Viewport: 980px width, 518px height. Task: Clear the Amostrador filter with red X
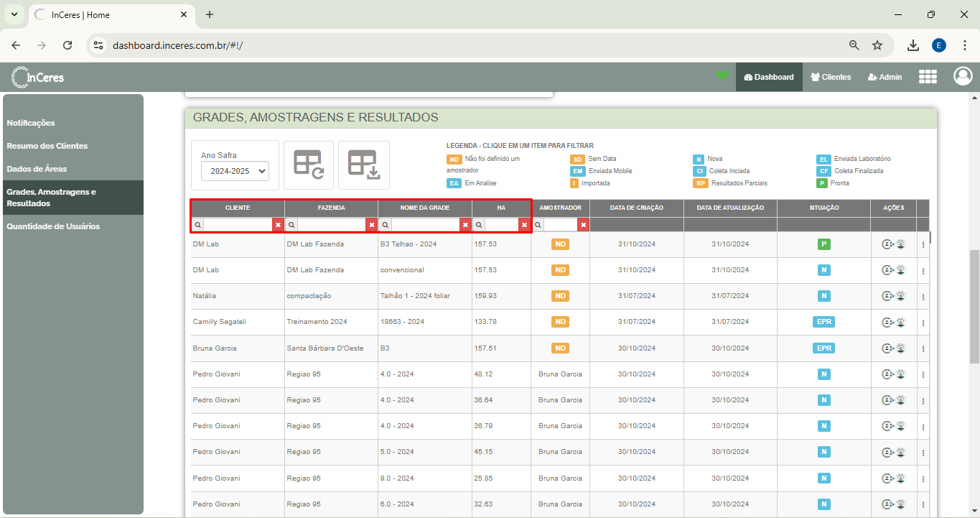tap(584, 225)
